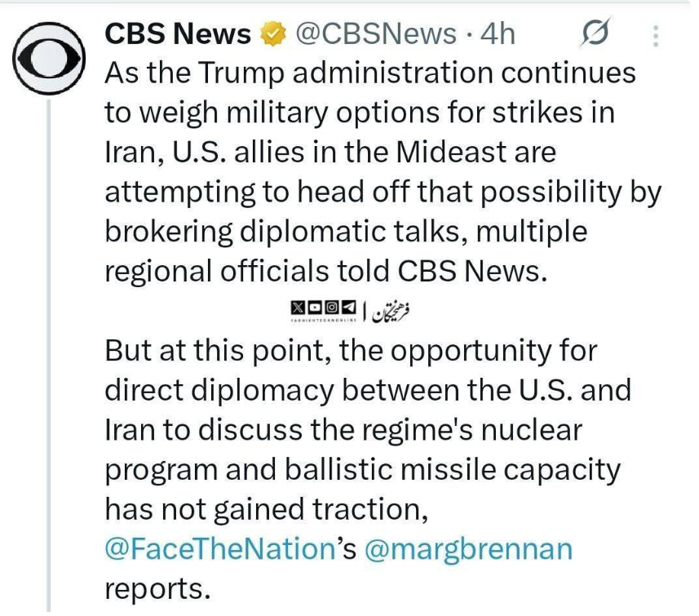Click the YouTube icon in the watermark
The width and height of the screenshot is (699, 616).
coord(315,307)
